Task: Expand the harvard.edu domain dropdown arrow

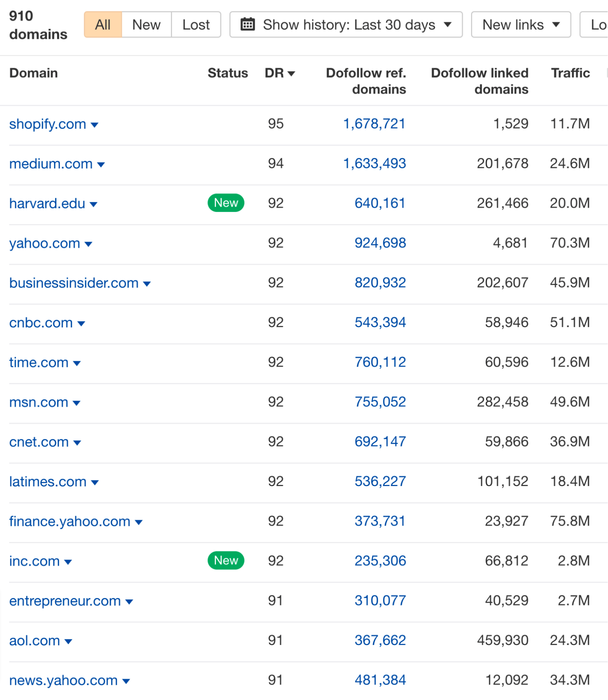Action: (x=94, y=204)
